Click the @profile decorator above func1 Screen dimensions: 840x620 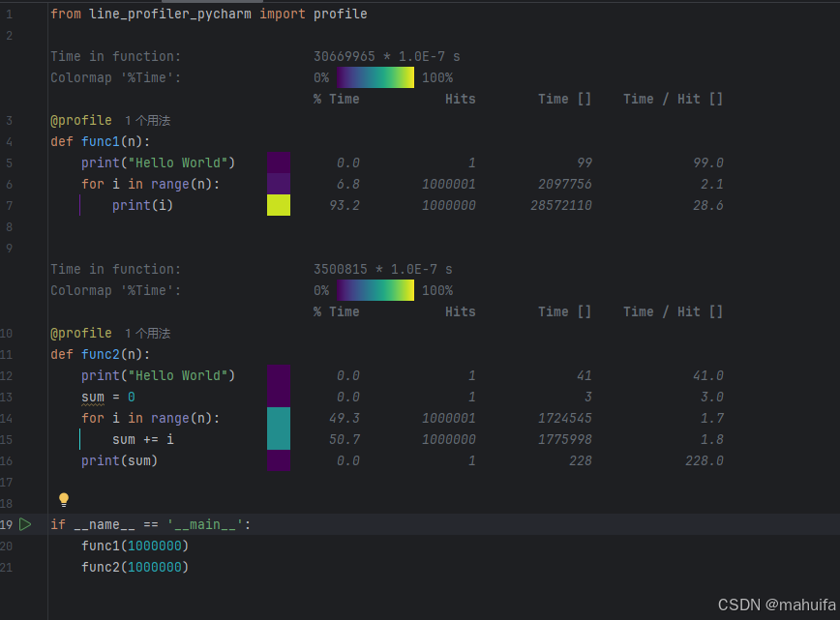[81, 120]
